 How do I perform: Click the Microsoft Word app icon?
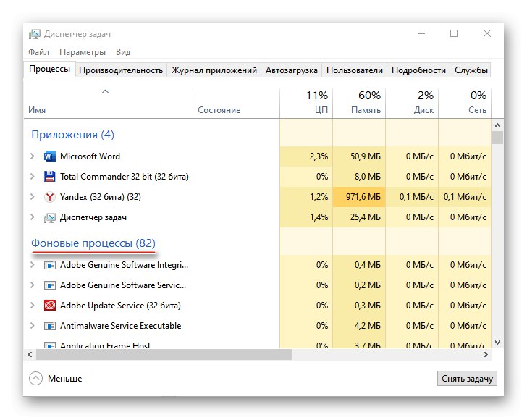(x=50, y=156)
